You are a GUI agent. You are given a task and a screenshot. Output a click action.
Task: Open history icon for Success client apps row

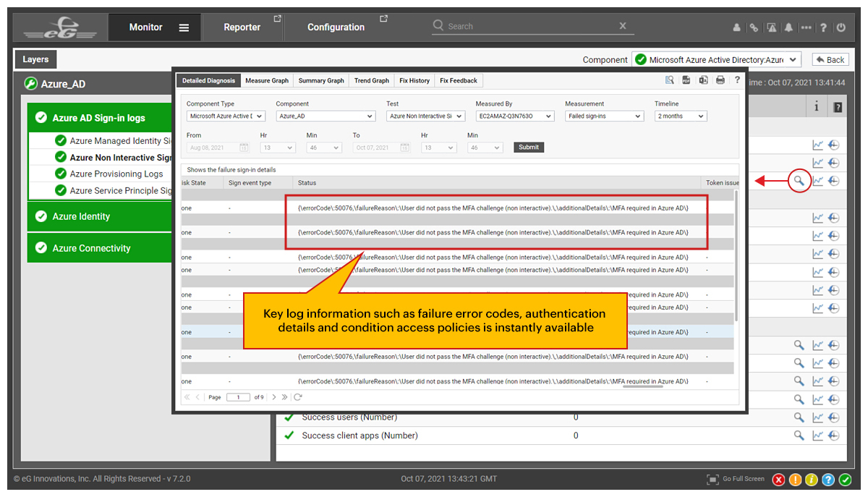834,436
